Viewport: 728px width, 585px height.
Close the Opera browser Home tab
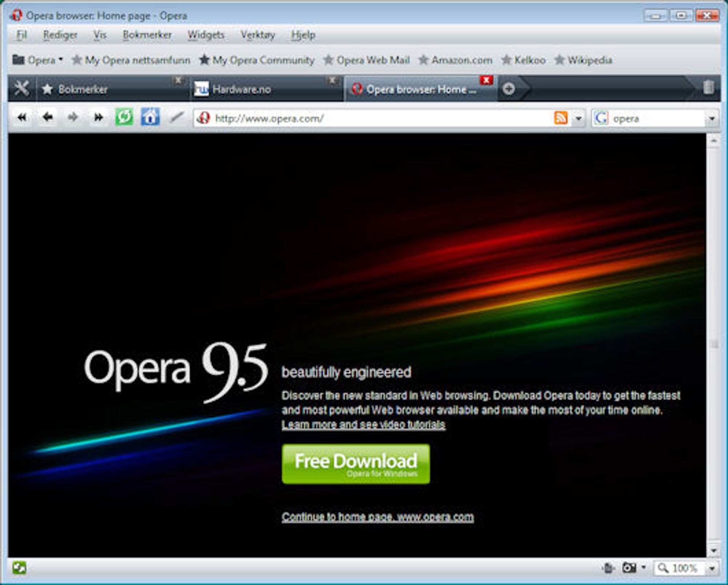pyautogui.click(x=486, y=80)
